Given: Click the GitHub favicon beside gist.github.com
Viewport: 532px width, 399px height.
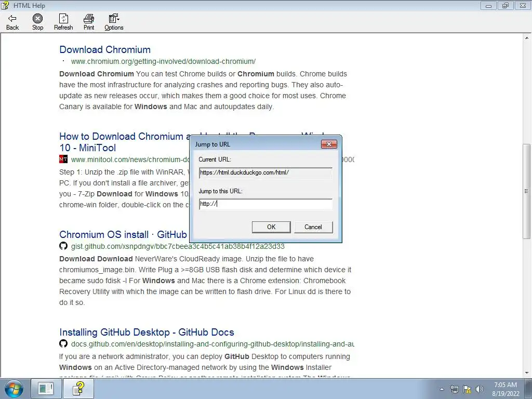Looking at the screenshot, I should tap(63, 246).
